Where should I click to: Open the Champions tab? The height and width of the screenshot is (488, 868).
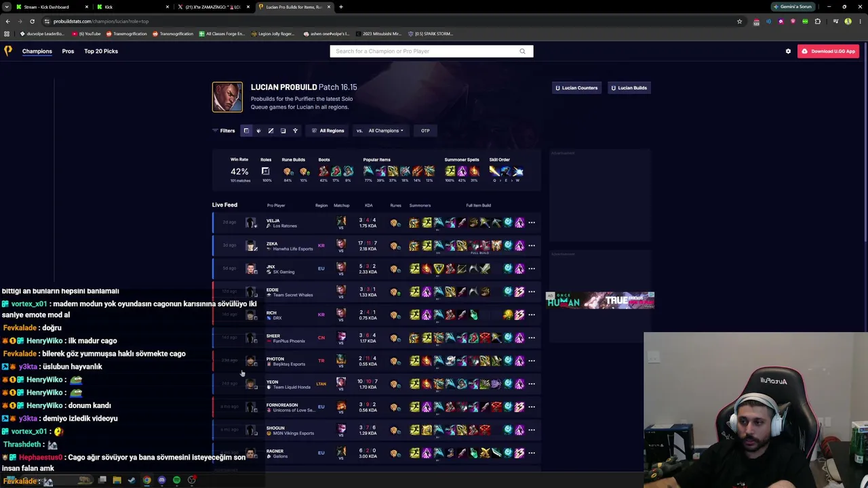[x=37, y=51]
